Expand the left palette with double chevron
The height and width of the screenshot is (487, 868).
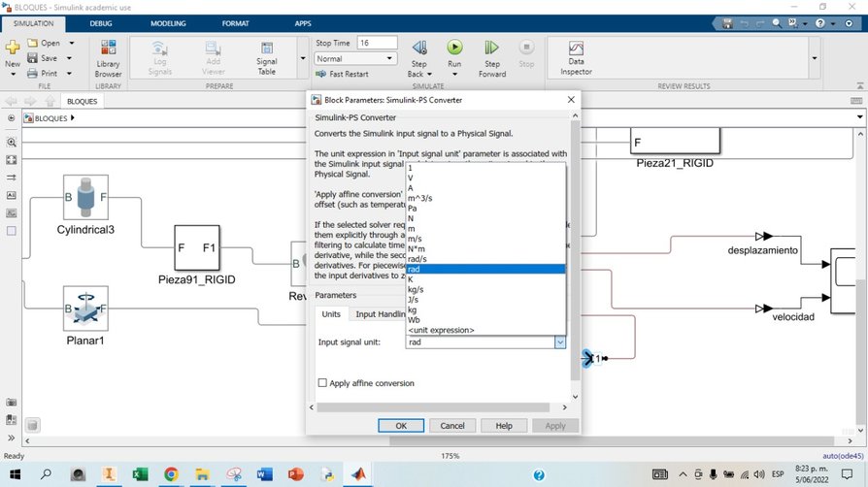[11, 438]
